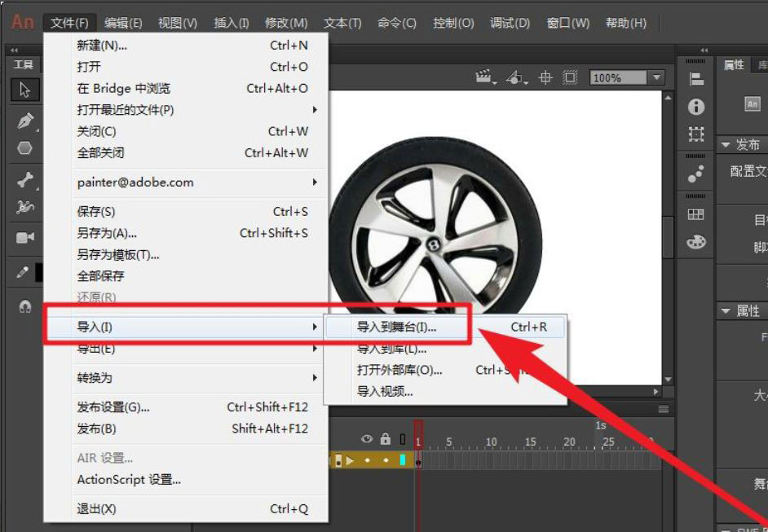
Task: Toggle the Snap to Objects magnet
Action: pyautogui.click(x=25, y=307)
